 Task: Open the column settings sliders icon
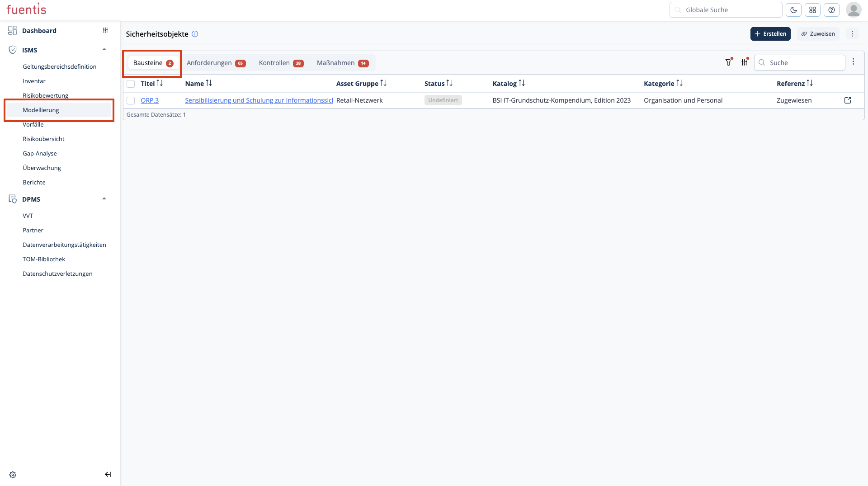click(x=744, y=62)
